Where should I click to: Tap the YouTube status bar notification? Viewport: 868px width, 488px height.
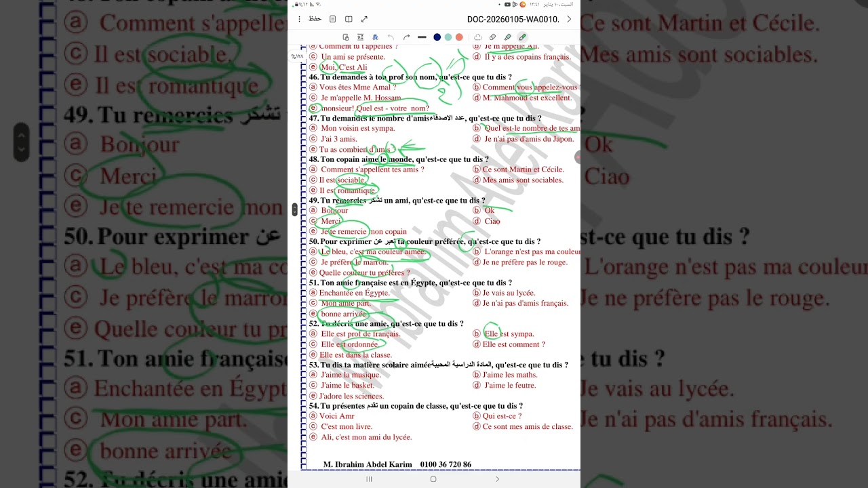click(507, 5)
